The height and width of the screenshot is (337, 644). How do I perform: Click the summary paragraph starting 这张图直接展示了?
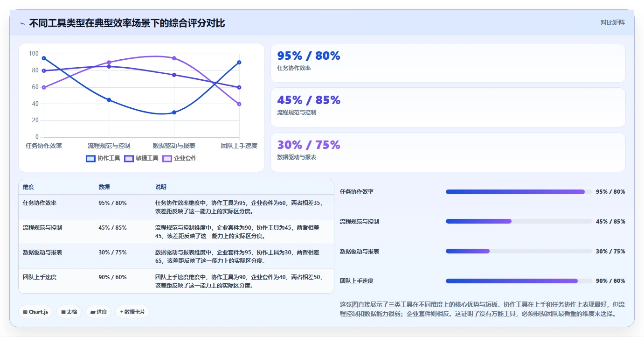coord(482,309)
